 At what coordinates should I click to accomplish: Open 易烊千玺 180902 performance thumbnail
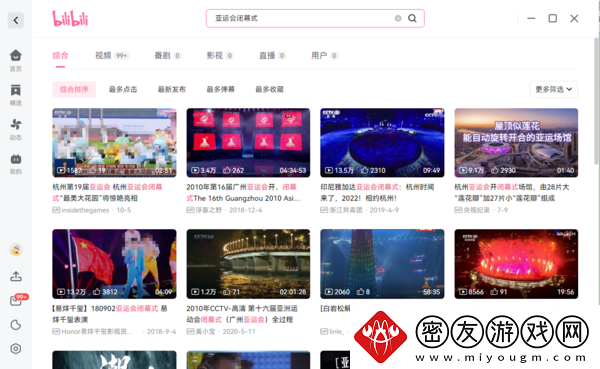coord(114,264)
